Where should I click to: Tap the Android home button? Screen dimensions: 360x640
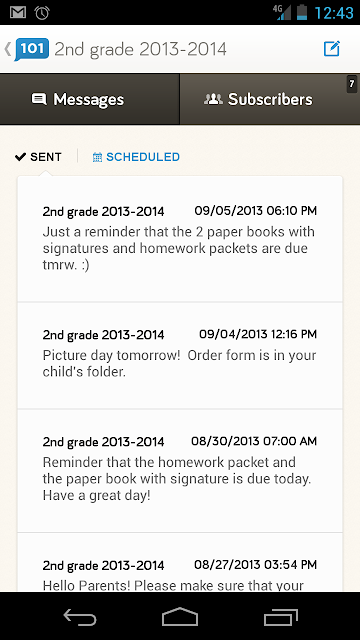tap(180, 616)
